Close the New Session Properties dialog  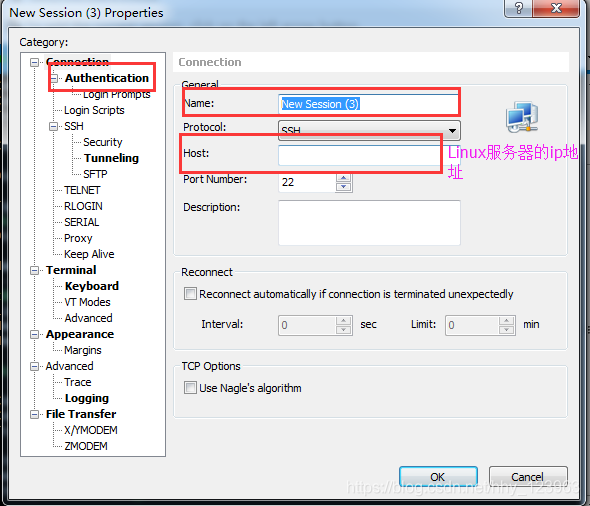click(x=556, y=8)
